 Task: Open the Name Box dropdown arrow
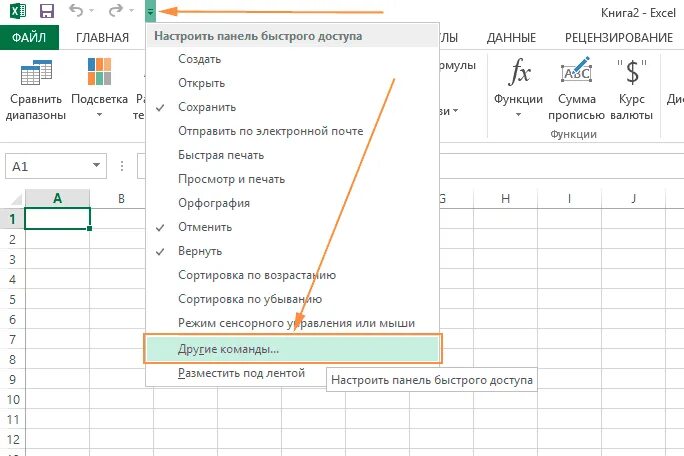click(x=96, y=165)
